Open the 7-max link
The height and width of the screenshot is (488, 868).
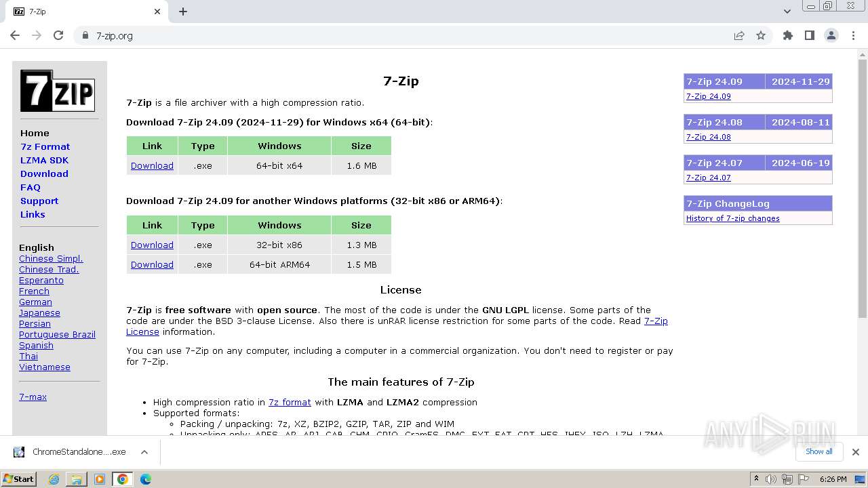[33, 396]
